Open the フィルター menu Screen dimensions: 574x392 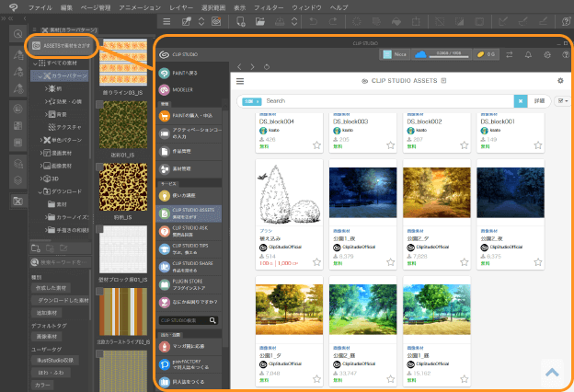coord(269,6)
